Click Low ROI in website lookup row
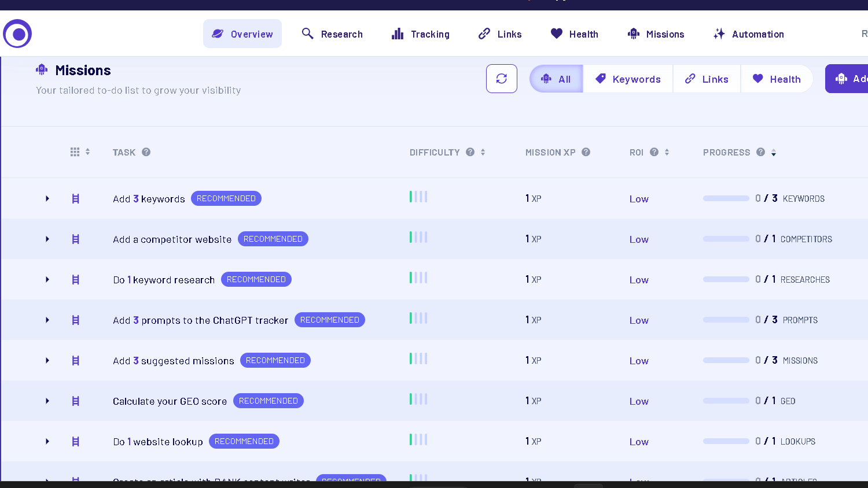This screenshot has height=488, width=868. pyautogui.click(x=639, y=442)
